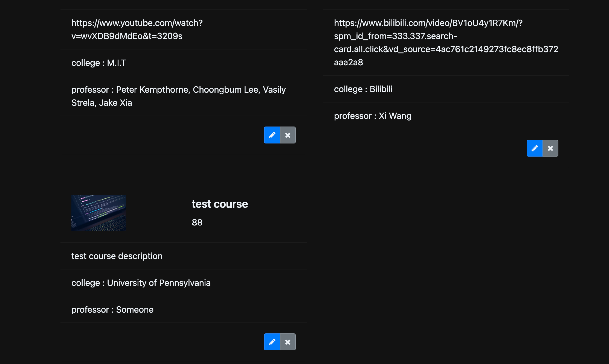Image resolution: width=609 pixels, height=364 pixels.
Task: Click the v=wvXDB9dMdEo line of YouTube URL
Action: click(127, 36)
